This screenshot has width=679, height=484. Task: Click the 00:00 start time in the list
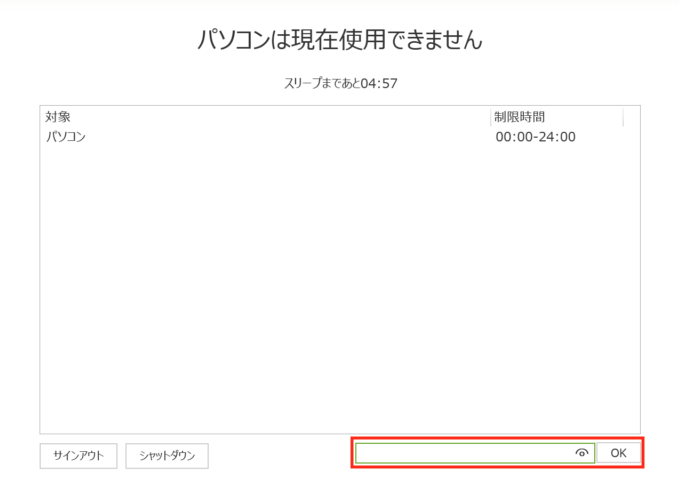513,137
